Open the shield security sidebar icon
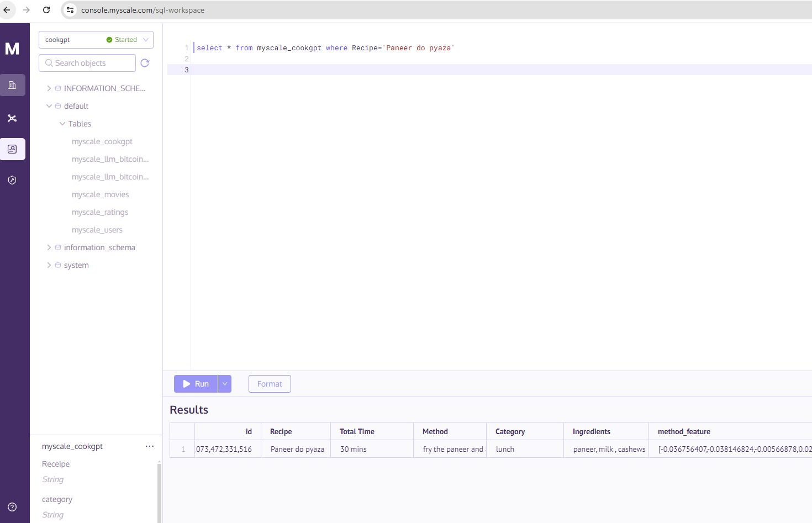 [12, 180]
